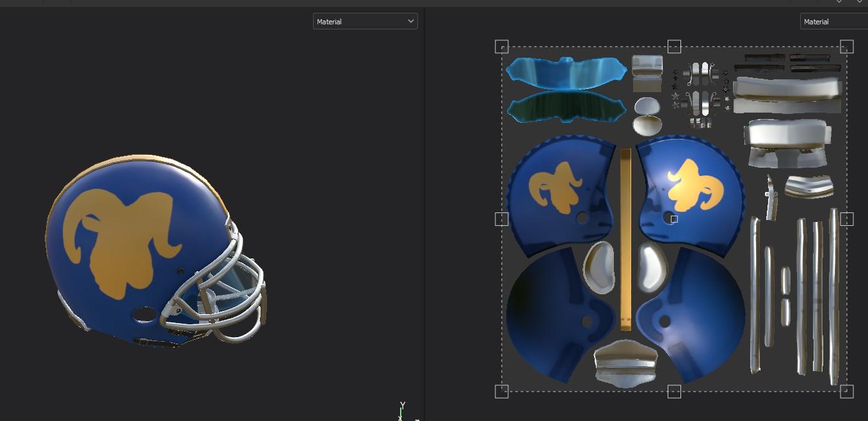Click the gold center stripe UV island
Viewport: 868px width, 421px height.
625,239
